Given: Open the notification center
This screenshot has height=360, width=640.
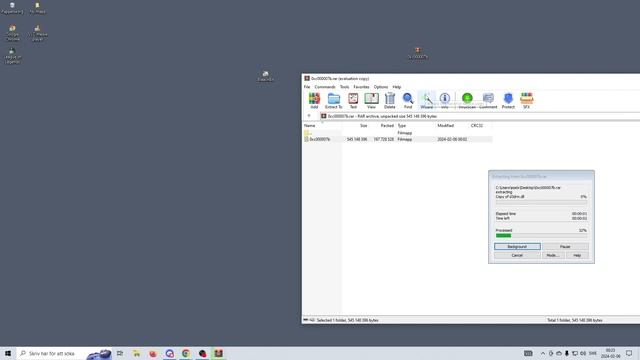Looking at the screenshot, I should (629, 353).
